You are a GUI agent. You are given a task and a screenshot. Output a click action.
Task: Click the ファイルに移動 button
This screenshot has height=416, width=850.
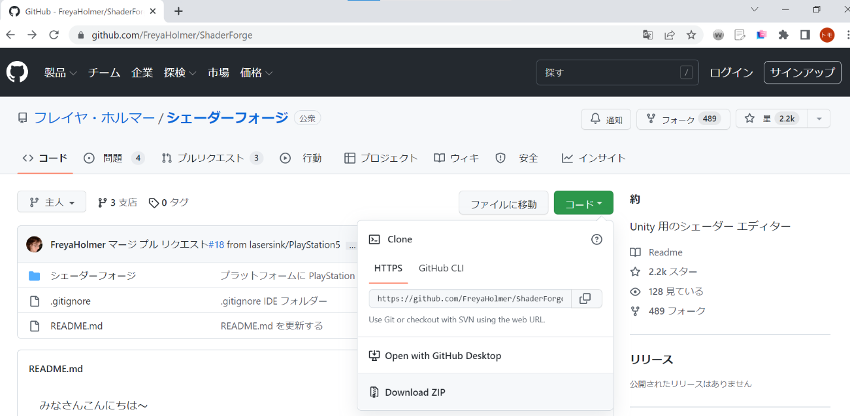click(504, 204)
